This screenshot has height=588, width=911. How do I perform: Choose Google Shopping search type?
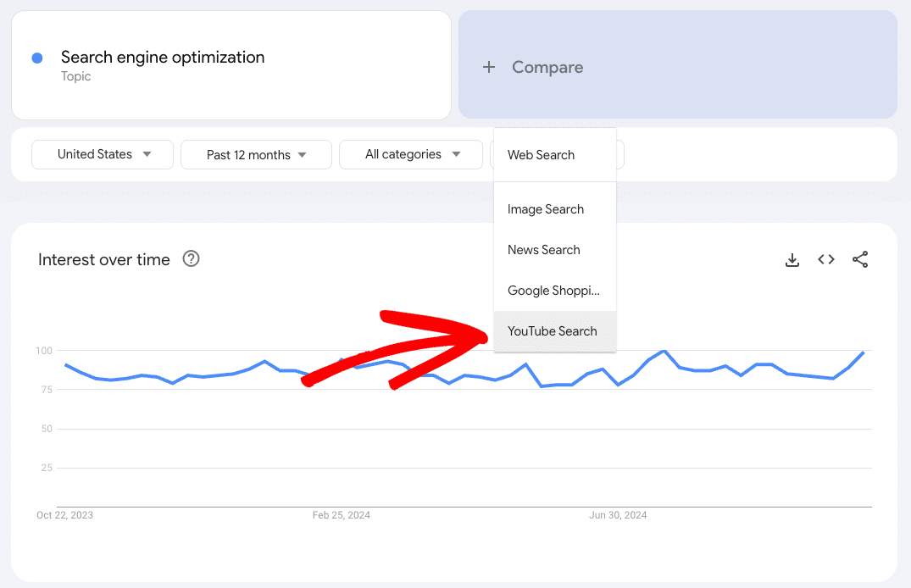553,290
